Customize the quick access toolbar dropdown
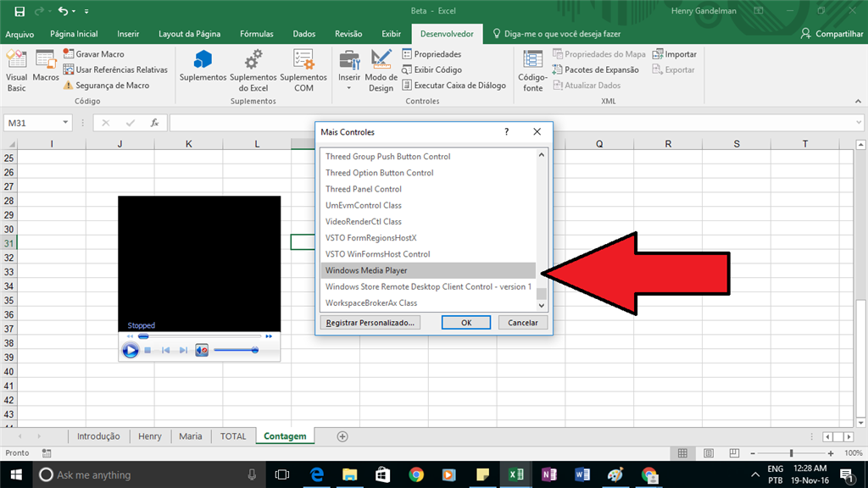 click(86, 11)
